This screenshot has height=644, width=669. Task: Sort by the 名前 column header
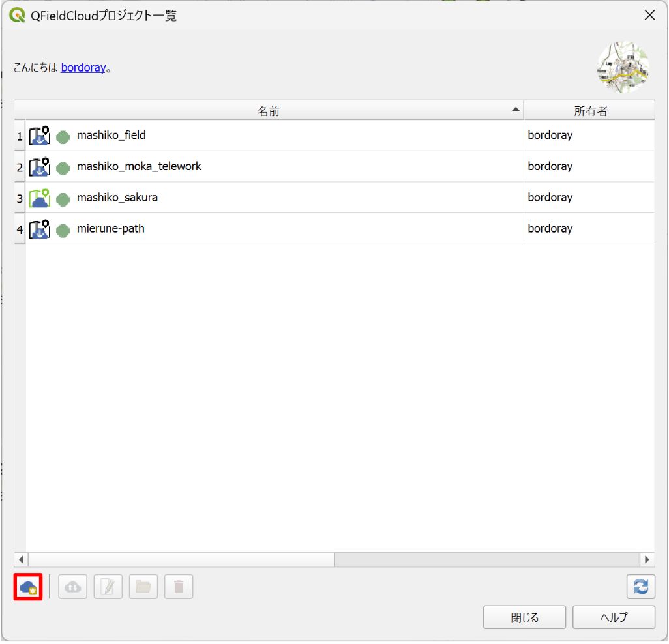(269, 111)
